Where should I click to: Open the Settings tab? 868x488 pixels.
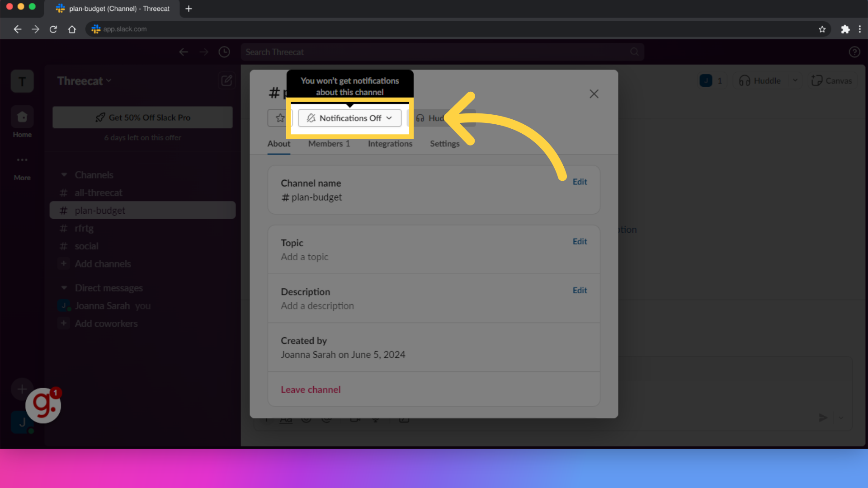click(445, 144)
